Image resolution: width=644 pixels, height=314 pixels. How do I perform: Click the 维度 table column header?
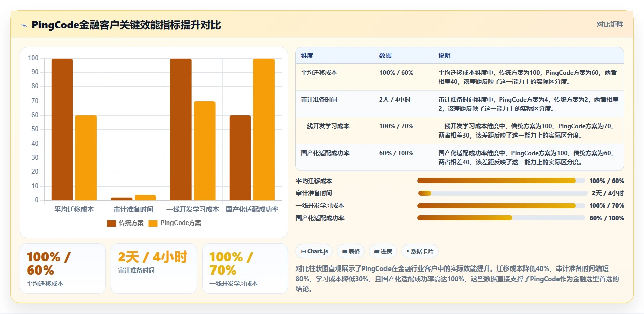pyautogui.click(x=307, y=56)
